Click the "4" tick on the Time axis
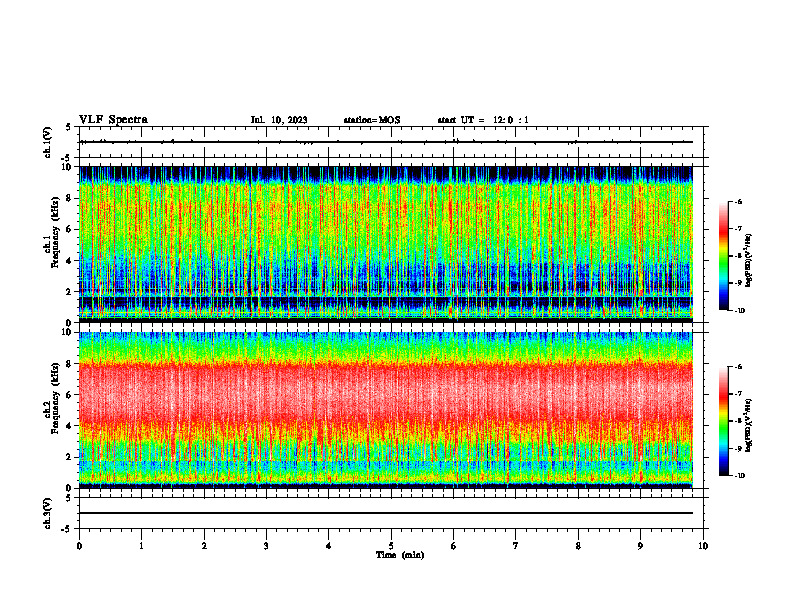Viewport: 792px width, 612px height. tap(329, 546)
